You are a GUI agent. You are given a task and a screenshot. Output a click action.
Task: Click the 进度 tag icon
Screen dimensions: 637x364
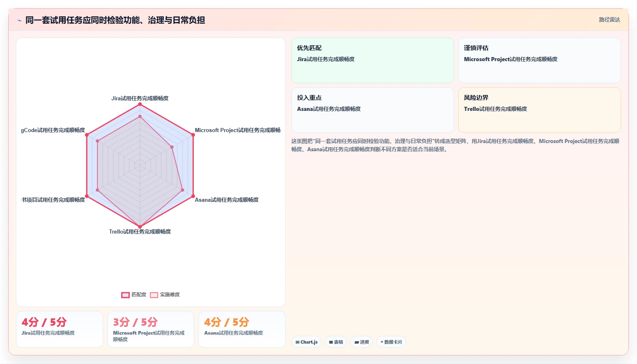click(x=357, y=342)
